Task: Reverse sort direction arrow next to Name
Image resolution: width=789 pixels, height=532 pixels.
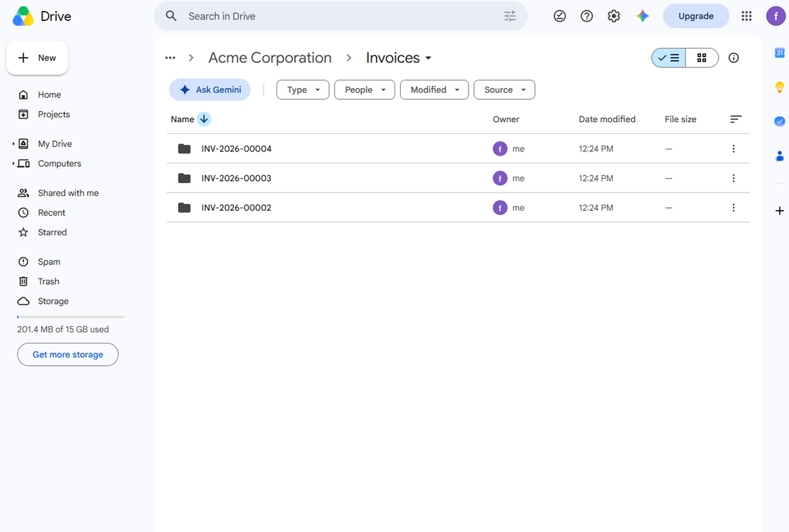Action: 204,119
